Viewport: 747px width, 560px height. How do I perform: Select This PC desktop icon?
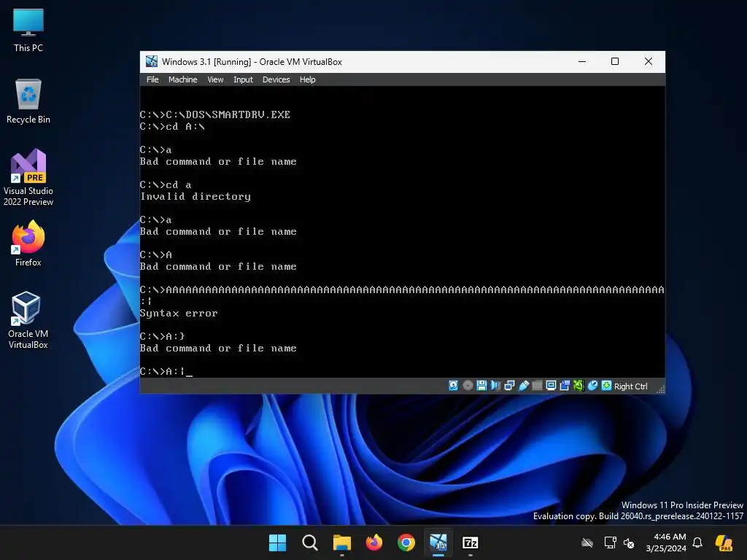[x=28, y=31]
